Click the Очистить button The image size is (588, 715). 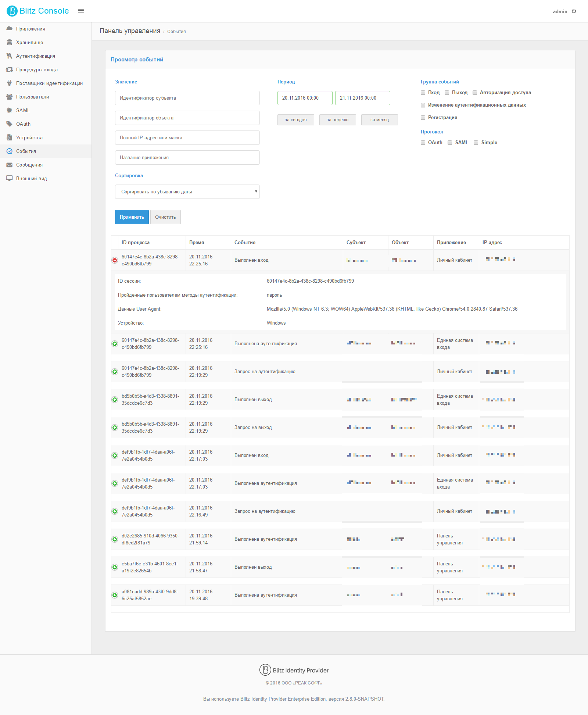pos(165,217)
